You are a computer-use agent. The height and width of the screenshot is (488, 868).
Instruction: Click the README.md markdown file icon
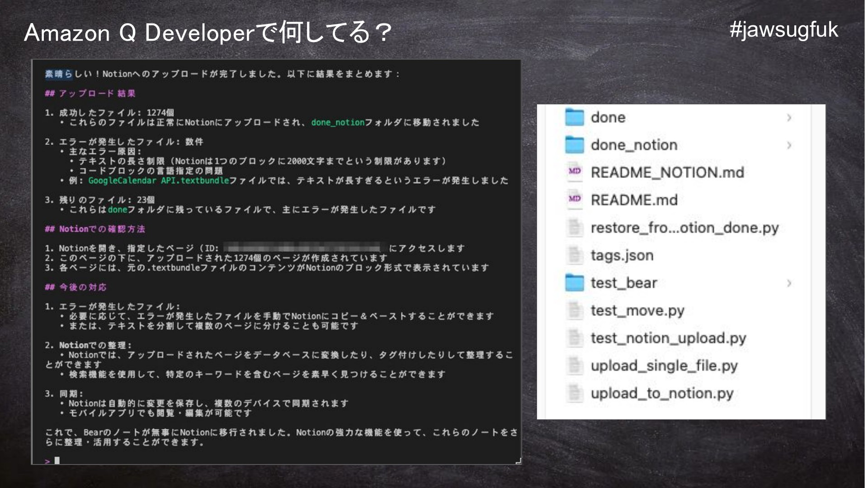pyautogui.click(x=575, y=200)
